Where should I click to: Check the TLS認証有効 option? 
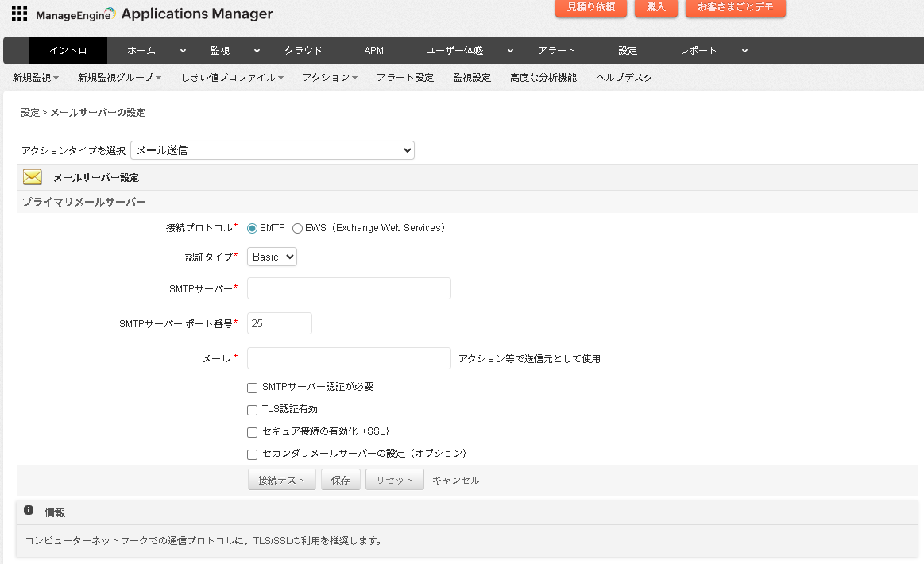tap(252, 410)
